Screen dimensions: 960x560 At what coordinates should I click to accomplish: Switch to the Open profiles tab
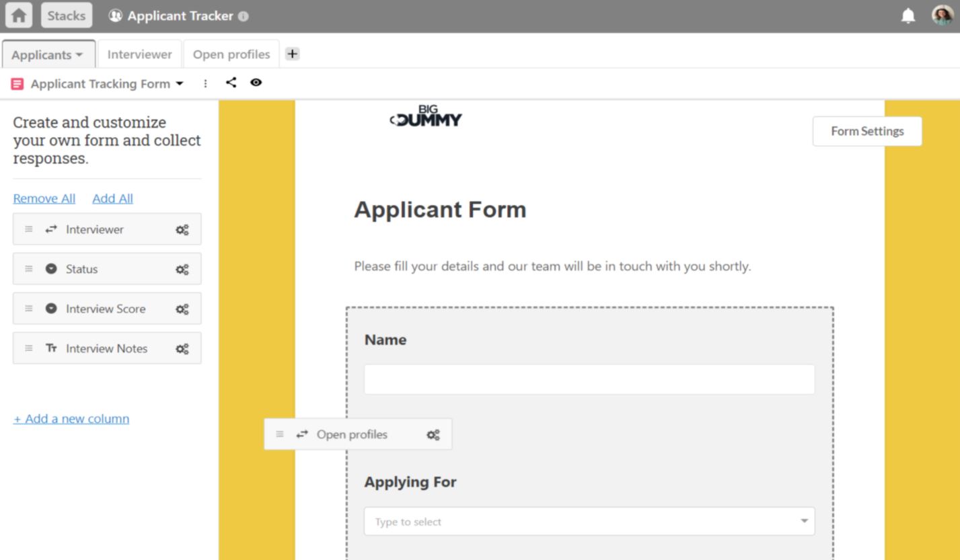231,54
